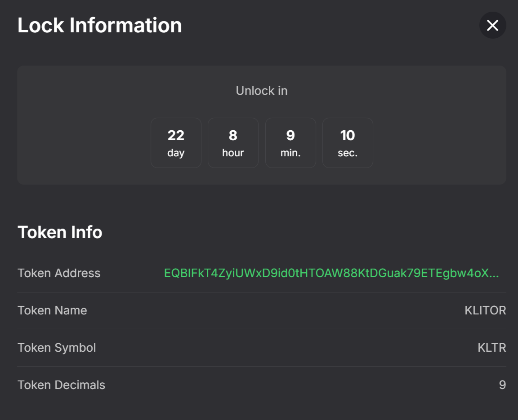Click the 'Unlock in' label
Screen dimensions: 518x420
pyautogui.click(x=262, y=91)
